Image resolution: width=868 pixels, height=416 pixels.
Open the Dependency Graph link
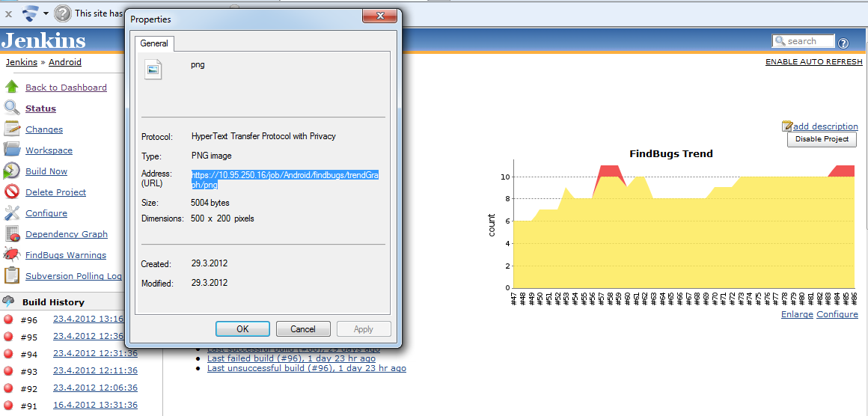pos(67,234)
